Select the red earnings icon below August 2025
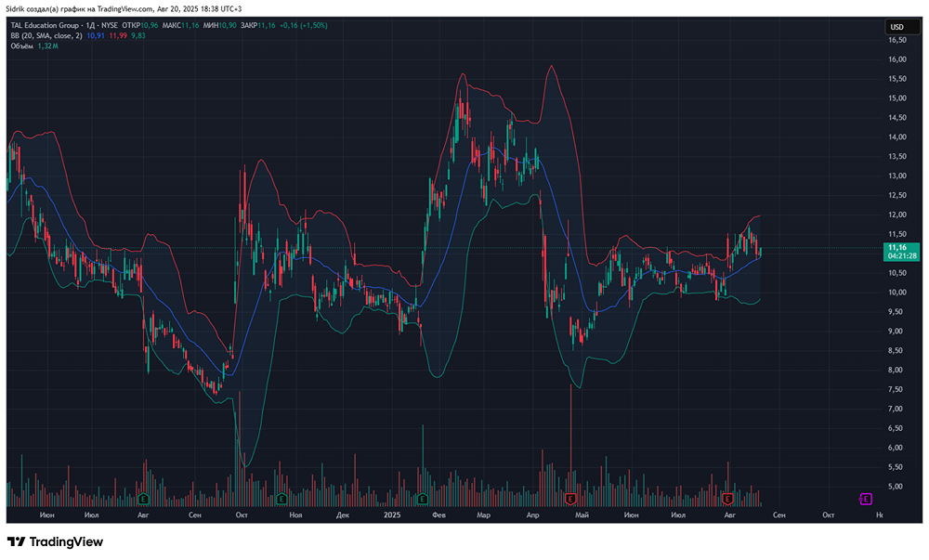This screenshot has height=560, width=929. point(729,499)
